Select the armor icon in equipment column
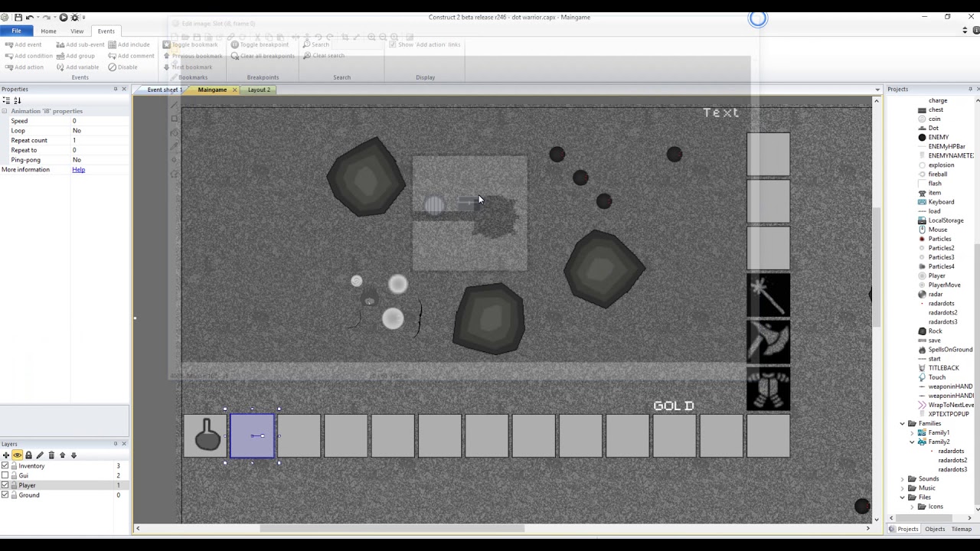The width and height of the screenshot is (980, 551). pyautogui.click(x=768, y=389)
